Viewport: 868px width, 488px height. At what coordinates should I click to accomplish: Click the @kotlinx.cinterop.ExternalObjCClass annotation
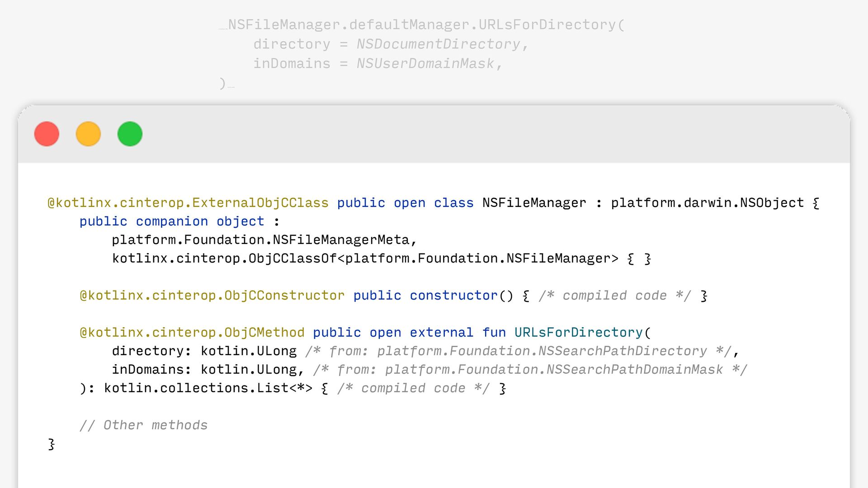pyautogui.click(x=188, y=203)
